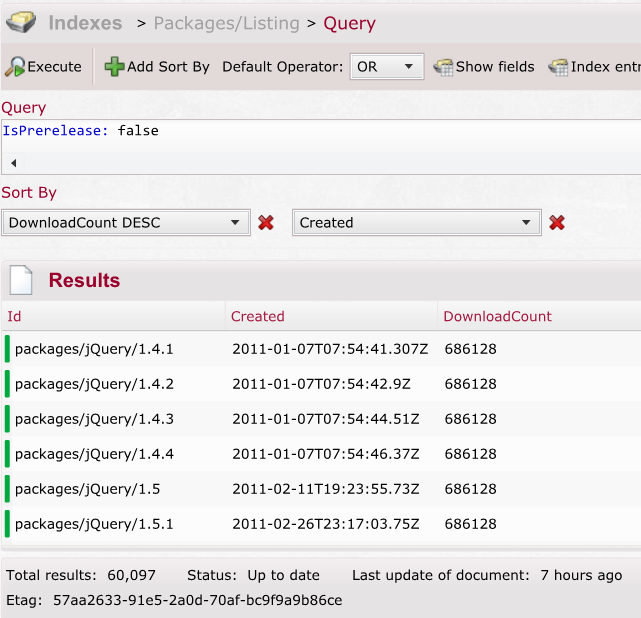Click the green marker of jQuery/1.5 row
The width and height of the screenshot is (641, 618).
coord(7,489)
